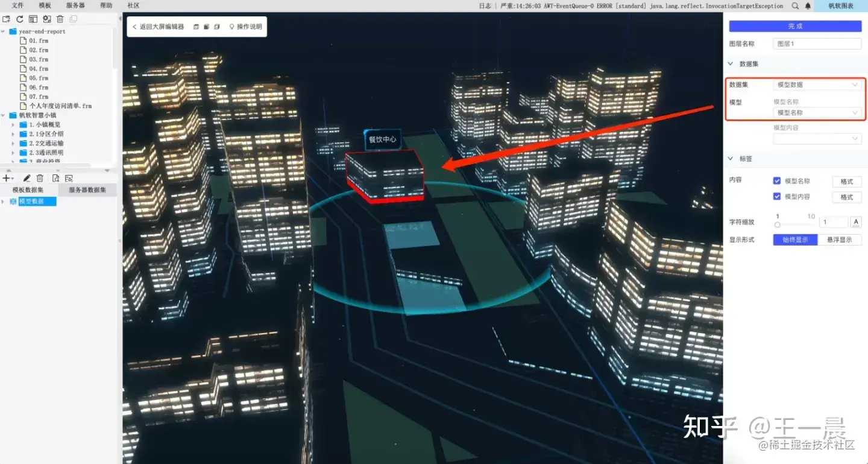The width and height of the screenshot is (868, 464).
Task: Click 格式 button for 模型内容
Action: pos(847,197)
